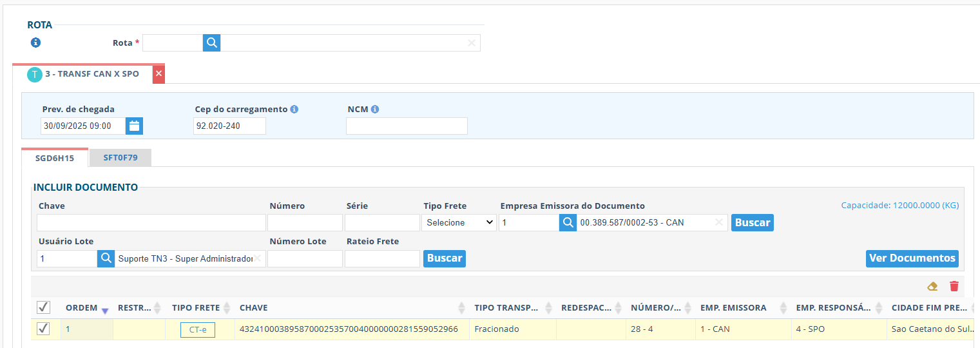Screen dimensions: 980x348
Task: Click the eraser icon above the table
Action: point(932,286)
